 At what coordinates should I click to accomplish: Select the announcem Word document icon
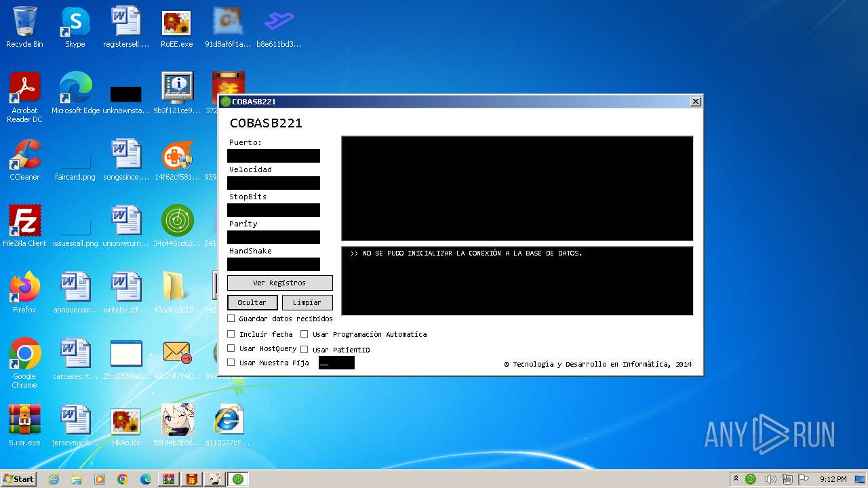point(75,293)
